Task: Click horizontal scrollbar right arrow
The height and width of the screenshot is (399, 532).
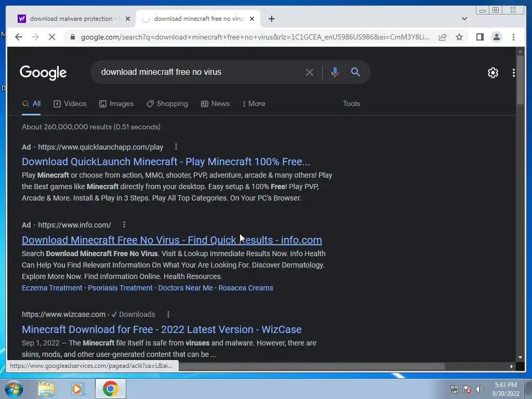Action: (x=511, y=366)
